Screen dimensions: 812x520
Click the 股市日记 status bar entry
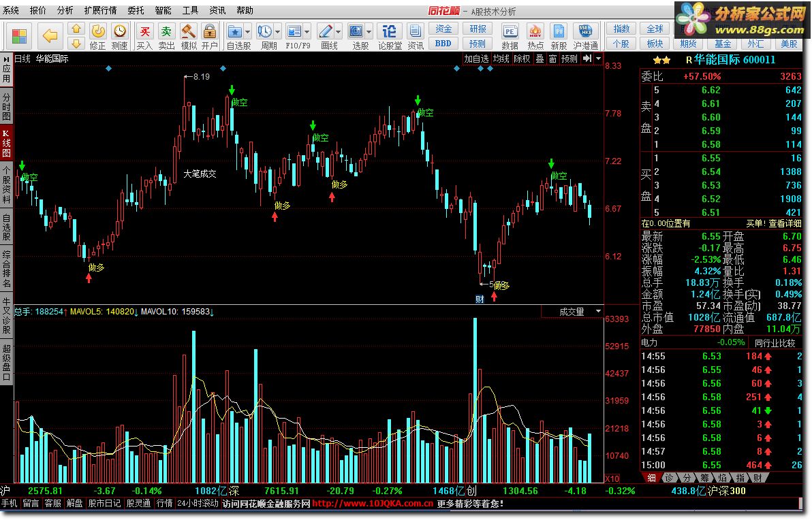click(104, 503)
